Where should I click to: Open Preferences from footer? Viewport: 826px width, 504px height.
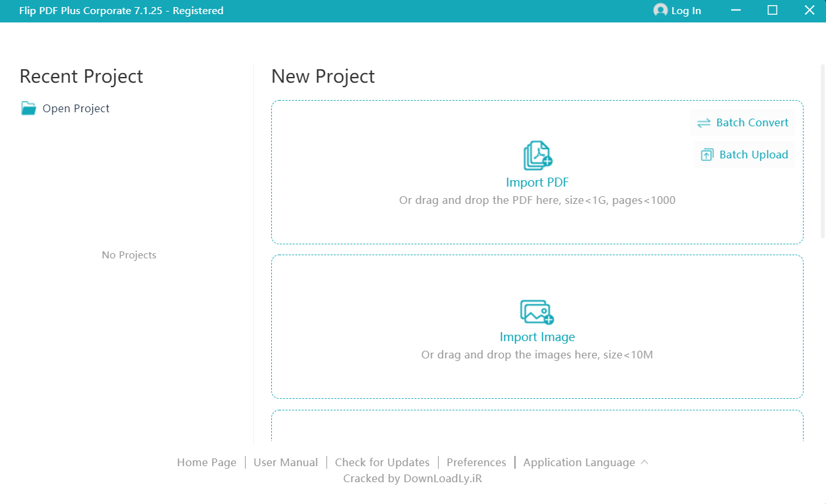coord(476,462)
